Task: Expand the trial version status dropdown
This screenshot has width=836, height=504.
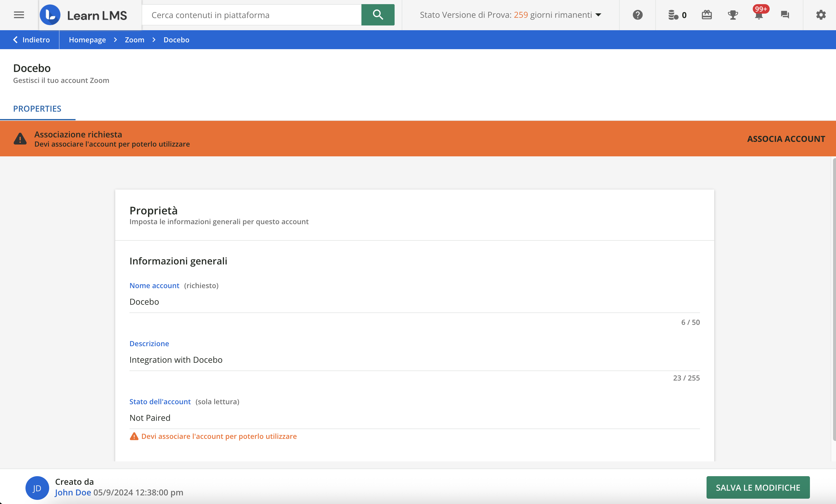Action: [511, 15]
